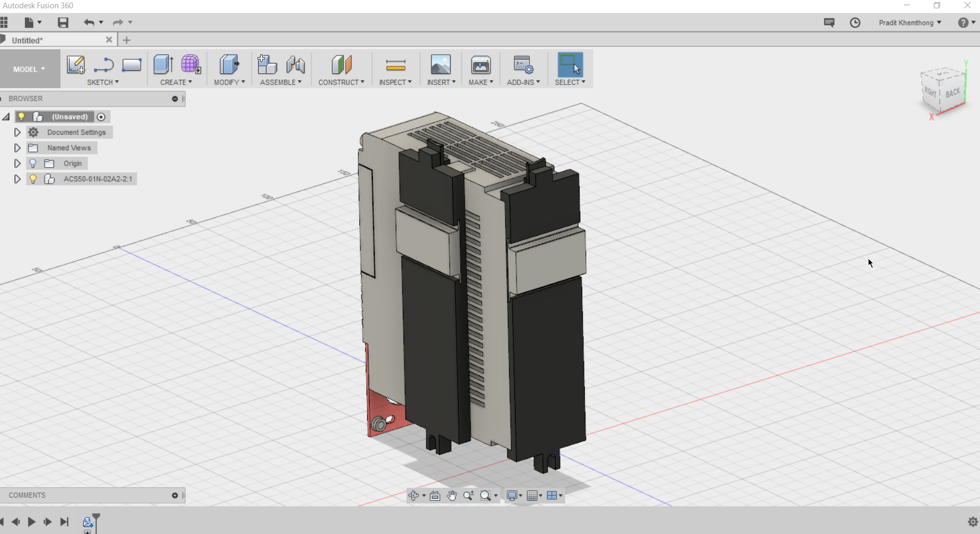980x534 pixels.
Task: Click the Press Pull Modify icon
Action: coord(228,65)
